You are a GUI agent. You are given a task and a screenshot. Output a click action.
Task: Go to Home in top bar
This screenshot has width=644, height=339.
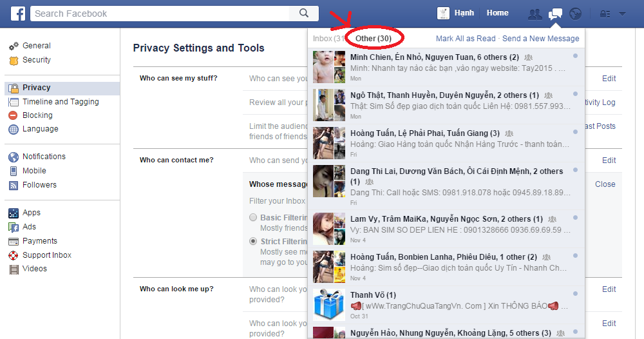click(497, 13)
